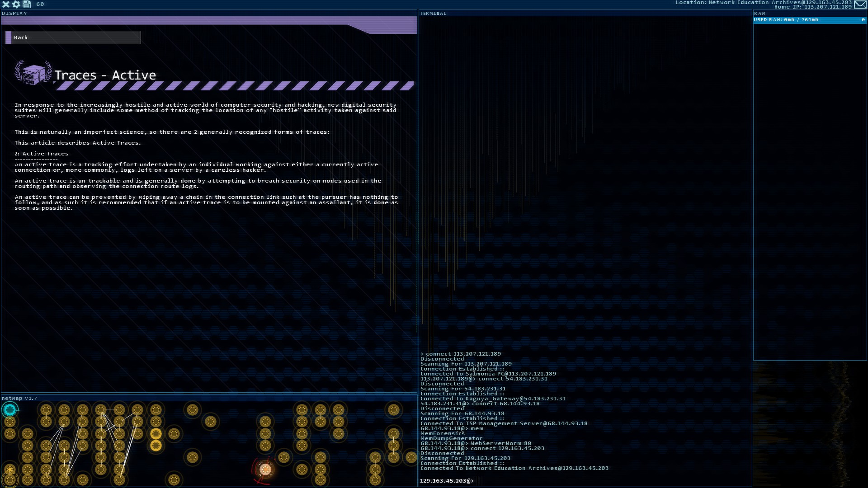Select the dashed-ring node below the starred node

[x=9, y=480]
